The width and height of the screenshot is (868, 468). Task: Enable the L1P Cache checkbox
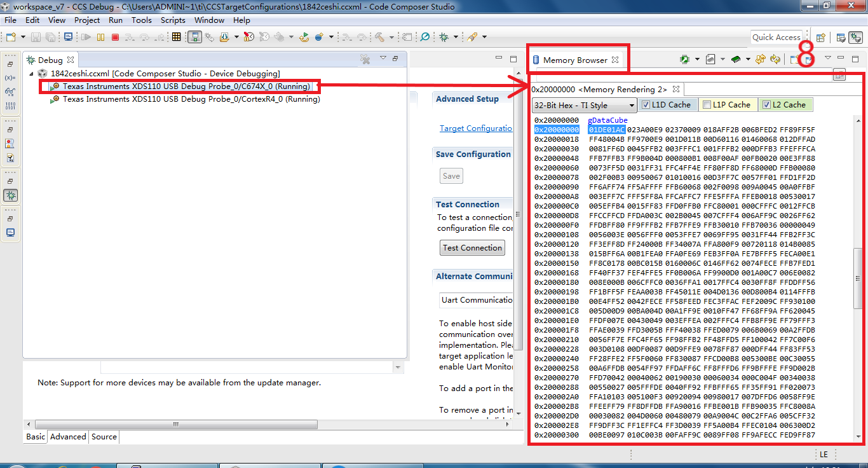[x=707, y=105]
